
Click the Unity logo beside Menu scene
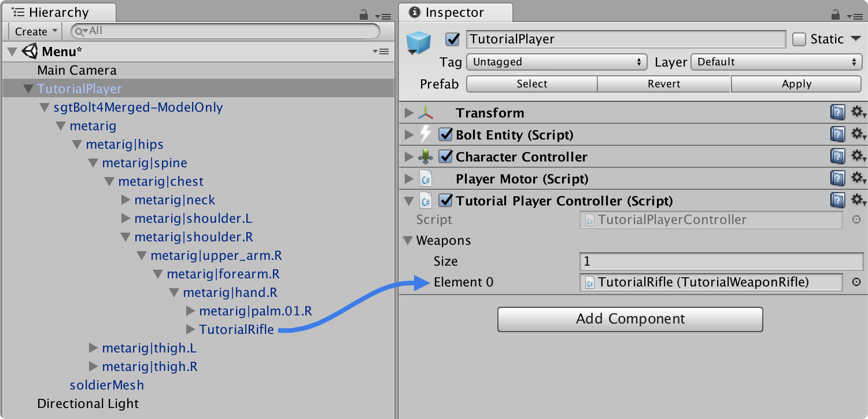point(30,52)
